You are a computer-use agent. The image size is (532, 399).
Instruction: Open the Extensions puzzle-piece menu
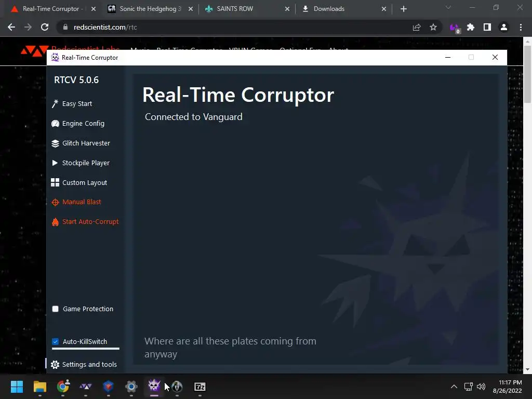tap(471, 27)
